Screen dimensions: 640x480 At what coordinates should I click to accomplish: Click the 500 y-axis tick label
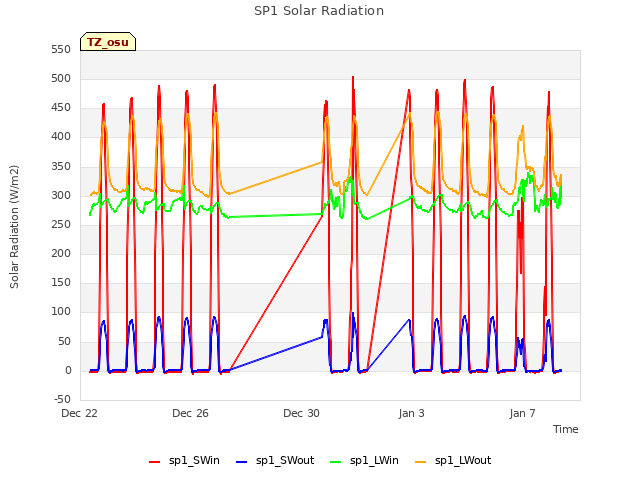pyautogui.click(x=61, y=79)
